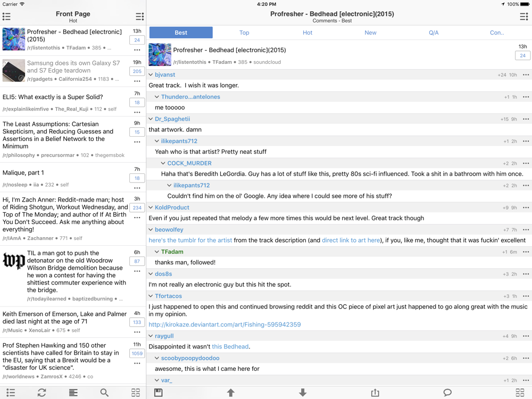
Task: Open the 'direct link to art here' link
Action: [351, 240]
